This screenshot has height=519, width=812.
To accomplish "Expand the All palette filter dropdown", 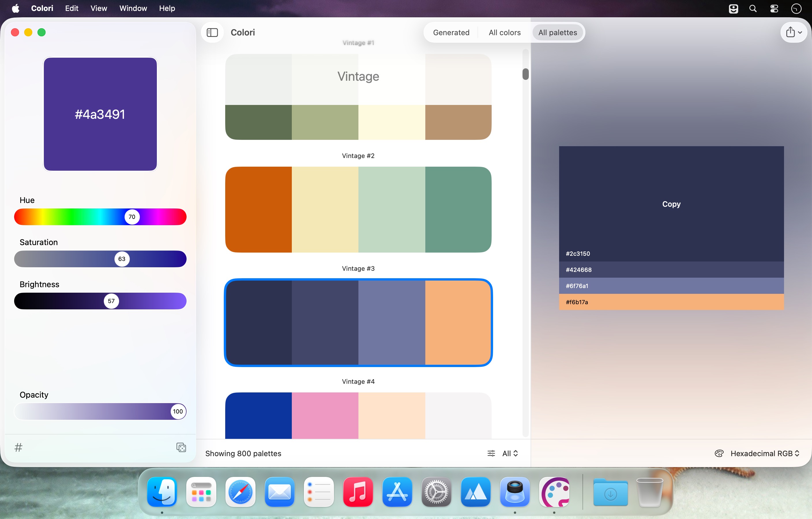I will click(x=510, y=453).
